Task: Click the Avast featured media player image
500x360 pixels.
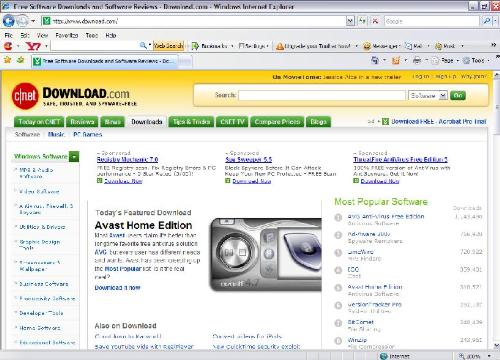Action: (x=265, y=254)
